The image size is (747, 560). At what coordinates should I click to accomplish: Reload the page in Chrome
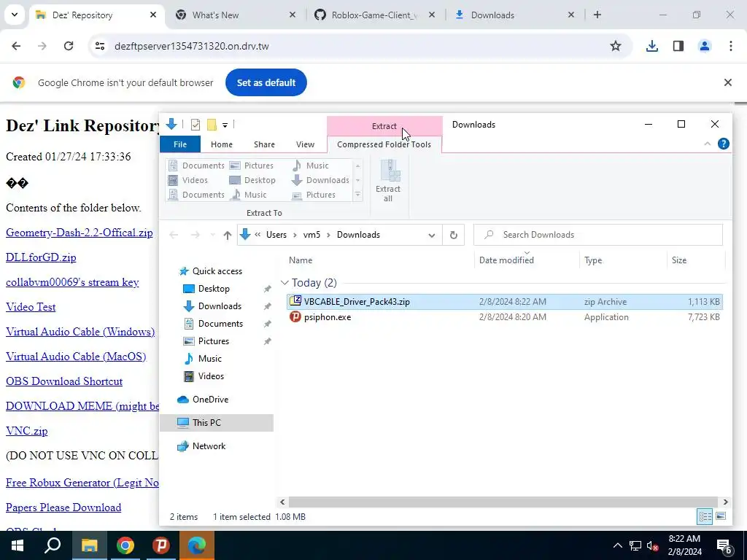(69, 46)
